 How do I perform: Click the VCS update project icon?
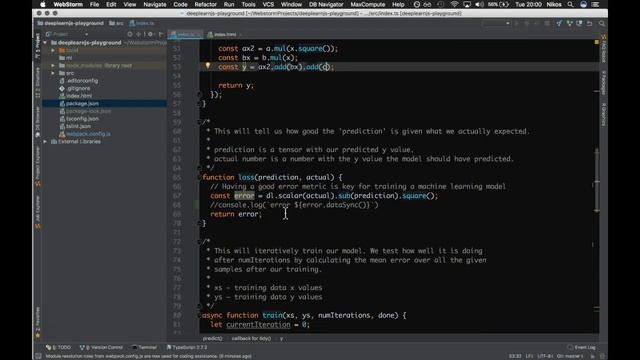point(559,24)
